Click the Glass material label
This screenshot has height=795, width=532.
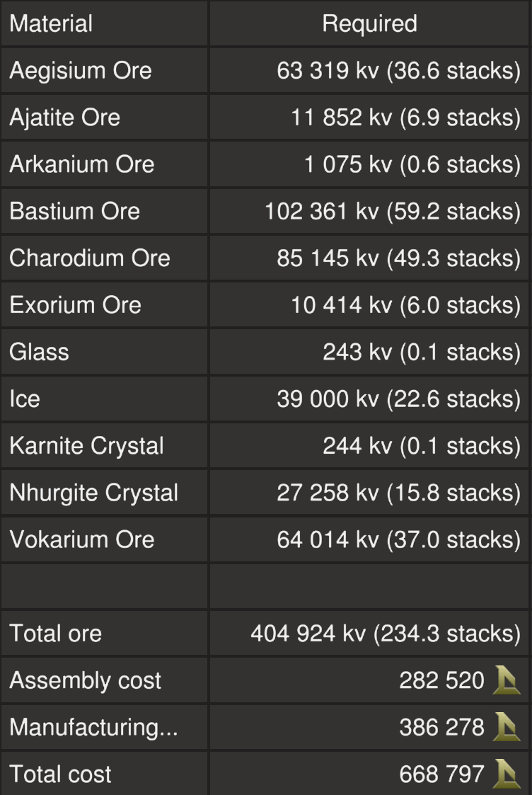click(39, 352)
